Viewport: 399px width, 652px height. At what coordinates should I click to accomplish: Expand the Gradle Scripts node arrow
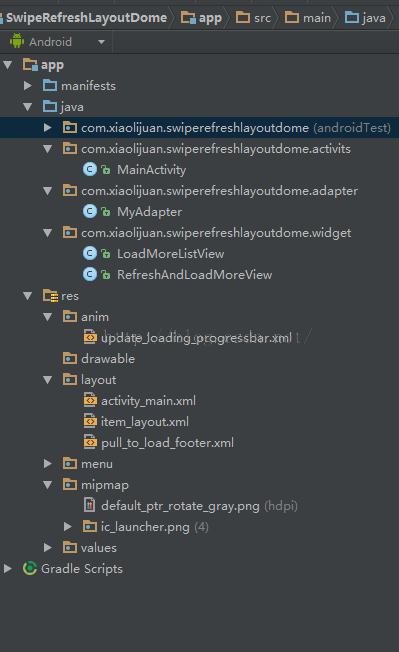(8, 568)
